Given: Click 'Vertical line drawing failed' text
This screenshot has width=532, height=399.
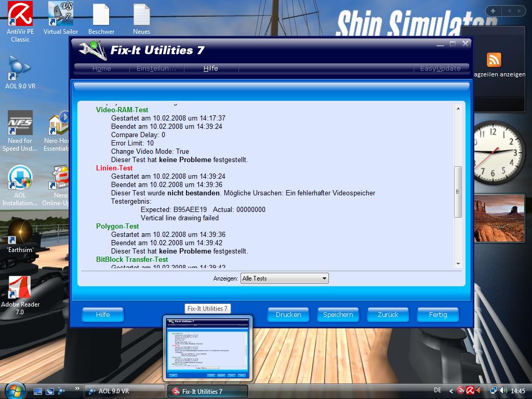Looking at the screenshot, I should tap(180, 218).
